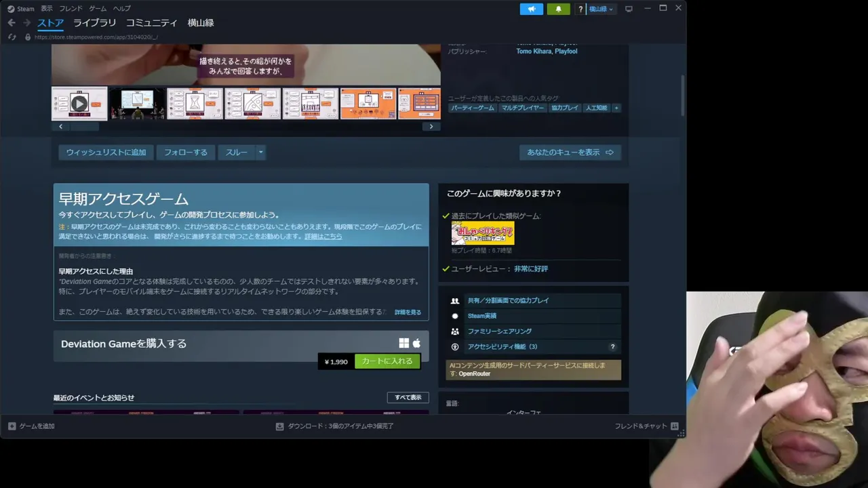Open the ヘルプ menu
The width and height of the screenshot is (868, 488).
tap(122, 9)
